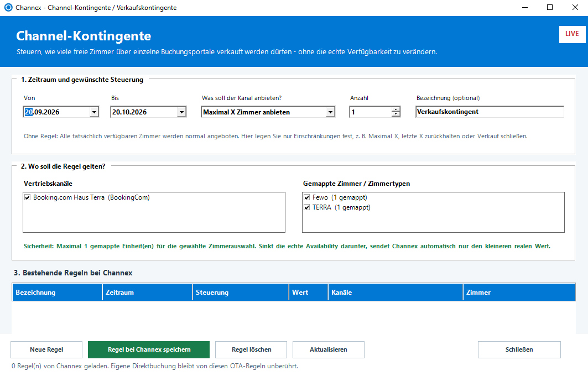Click the Regel löschen button

[x=251, y=349]
